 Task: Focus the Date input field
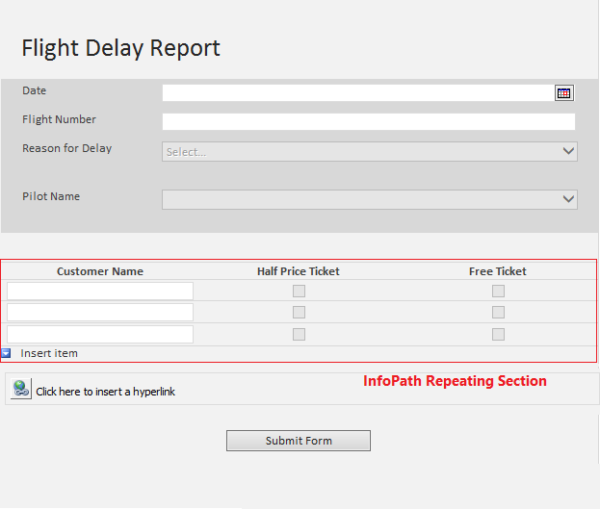357,93
